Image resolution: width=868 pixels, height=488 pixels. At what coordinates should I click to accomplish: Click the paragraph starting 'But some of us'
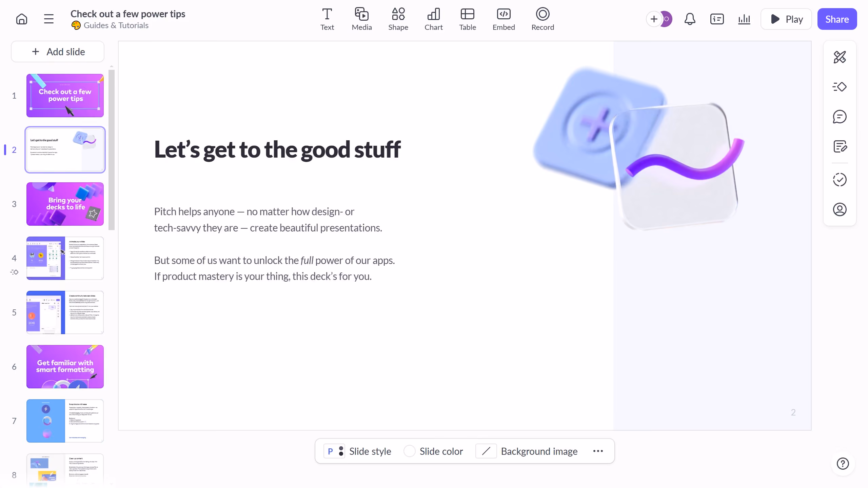[x=274, y=268]
